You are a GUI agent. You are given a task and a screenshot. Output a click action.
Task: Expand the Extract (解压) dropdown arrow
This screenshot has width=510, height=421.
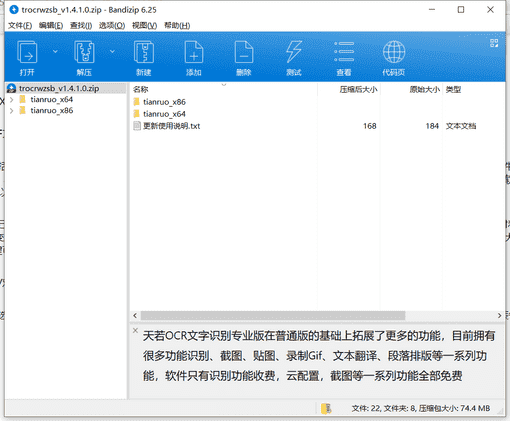[112, 51]
